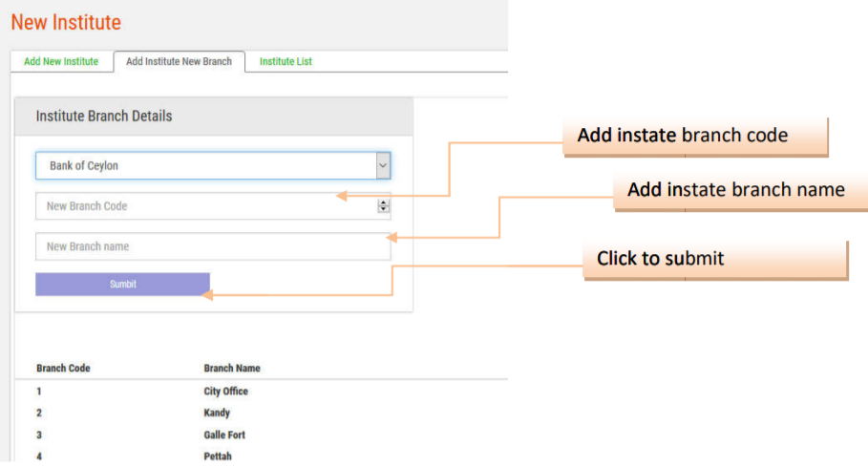The width and height of the screenshot is (868, 467).
Task: Switch to the Add New Institute tab
Action: point(61,62)
